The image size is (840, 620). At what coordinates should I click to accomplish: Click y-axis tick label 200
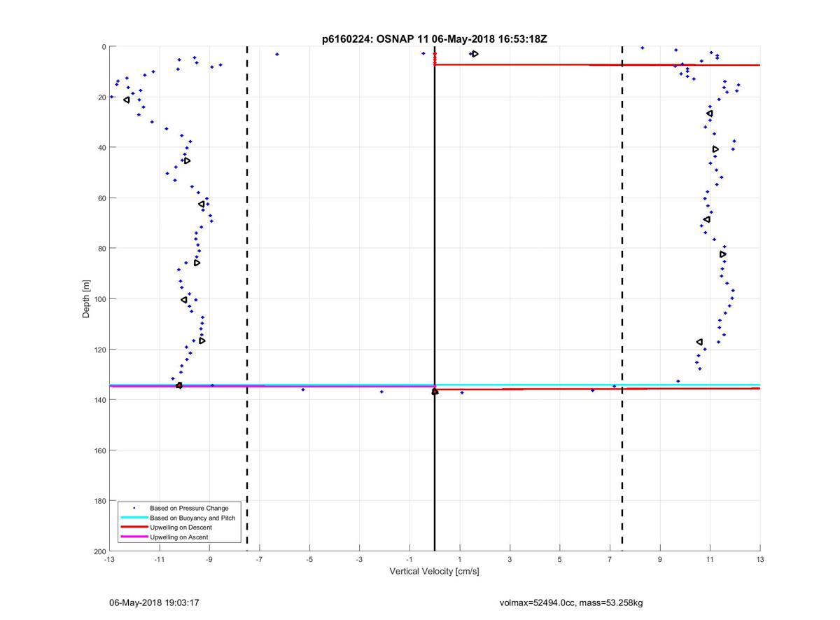click(99, 551)
